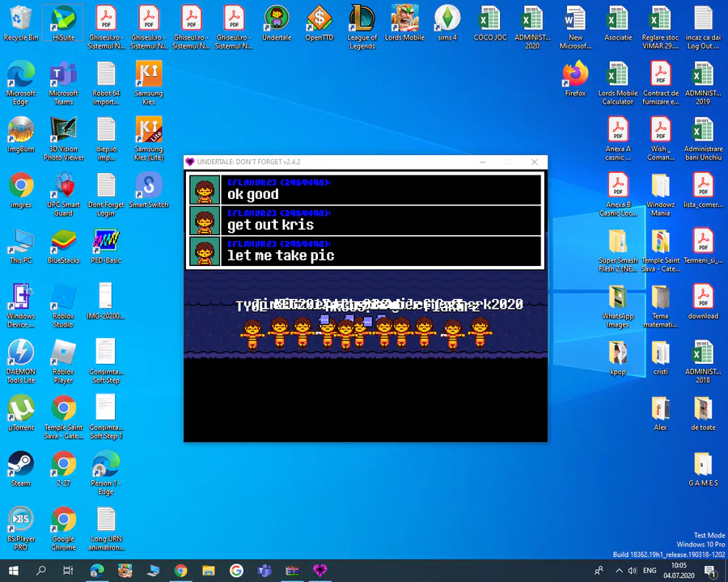
Task: Open Microsoft Teams from the taskbar
Action: point(265,571)
